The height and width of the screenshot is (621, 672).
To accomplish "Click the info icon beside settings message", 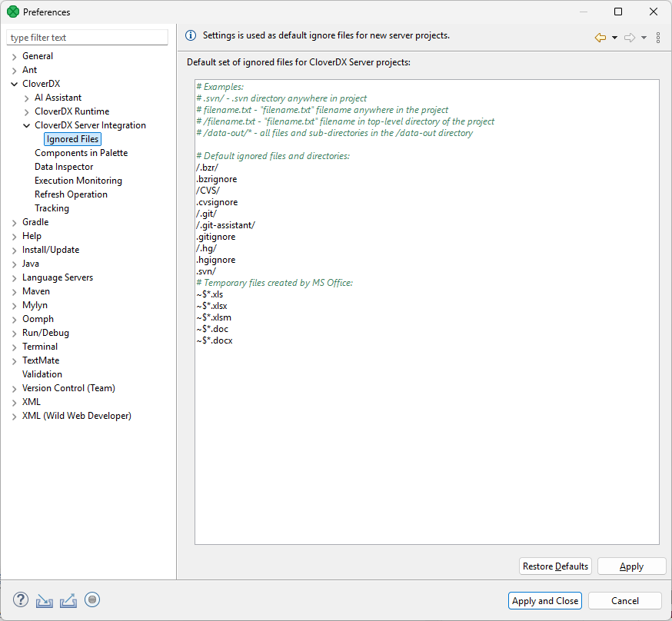I will 191,35.
